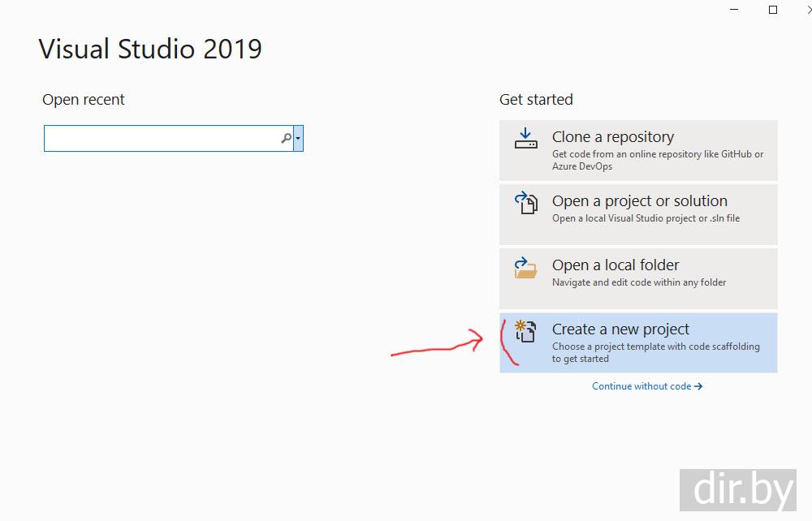Click the Open a local folder icon
This screenshot has height=521, width=812.
coord(526,267)
